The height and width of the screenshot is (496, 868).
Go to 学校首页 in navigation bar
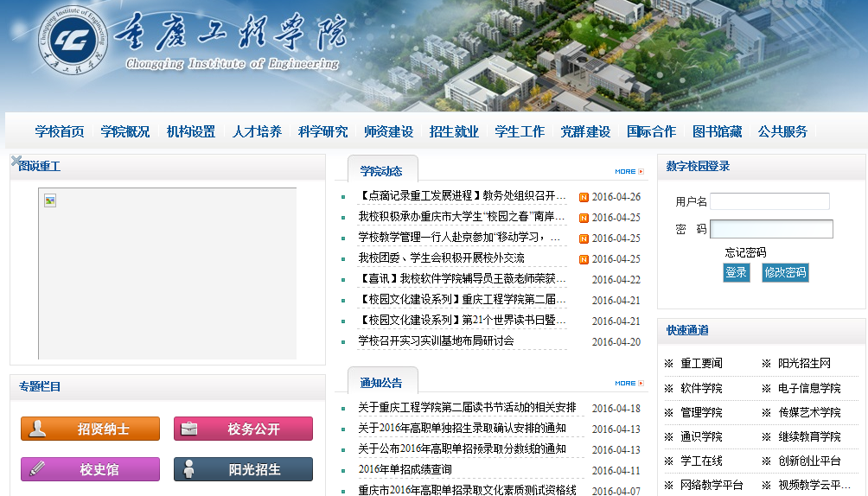[x=60, y=131]
